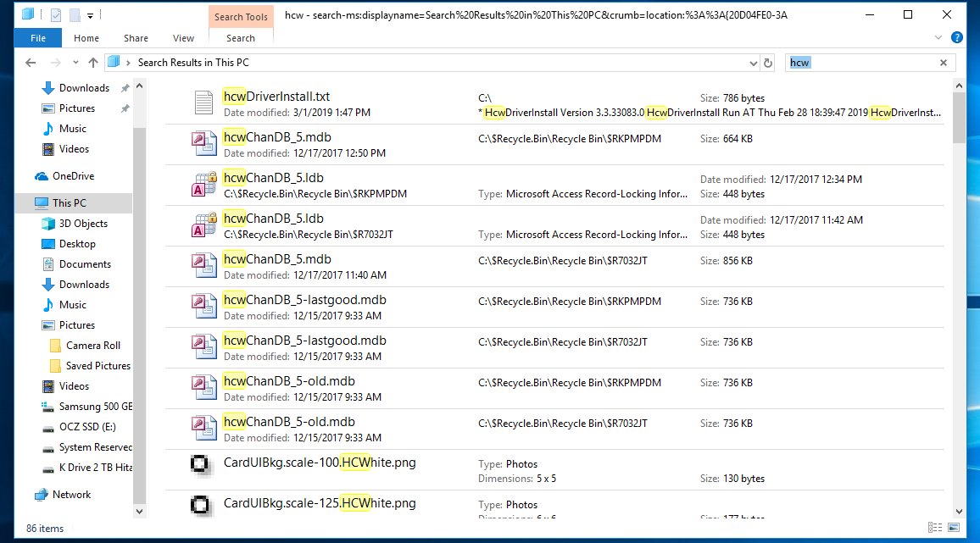
Task: Switch to the Share ribbon tab
Action: (136, 38)
